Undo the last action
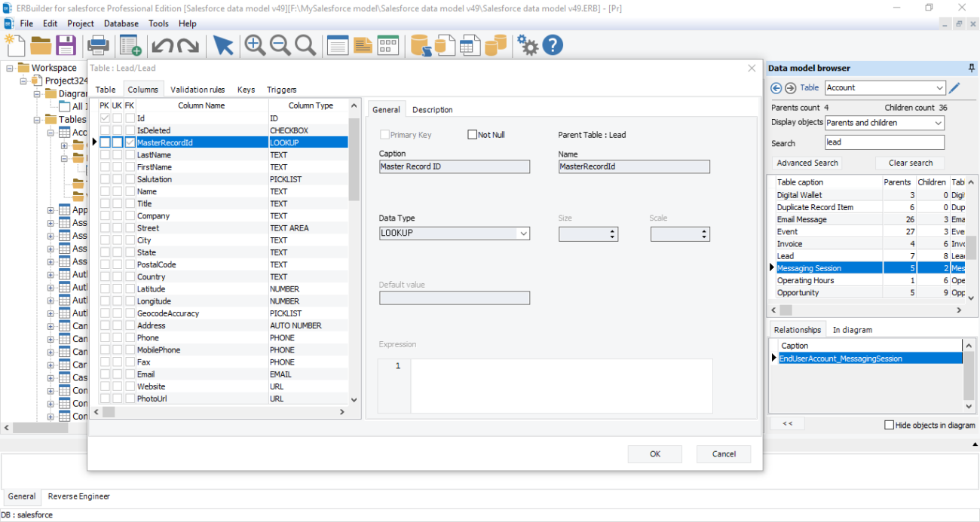 tap(161, 46)
